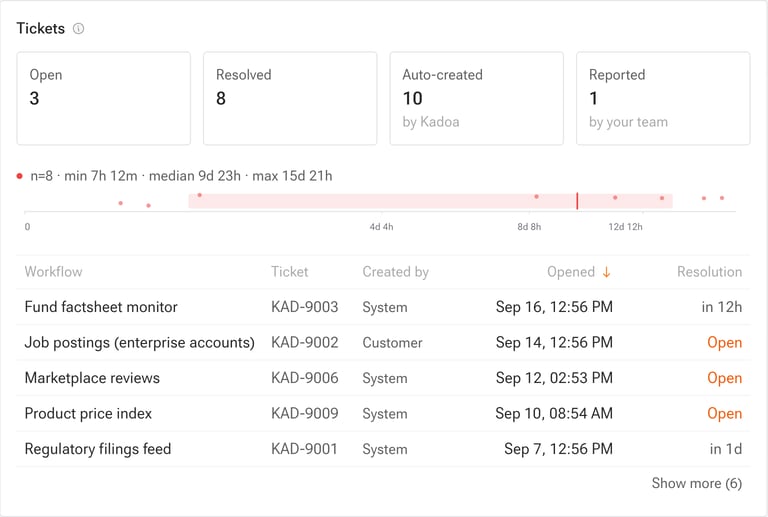This screenshot has height=517, width=768.
Task: Sort by the Workflow column header
Action: click(53, 272)
